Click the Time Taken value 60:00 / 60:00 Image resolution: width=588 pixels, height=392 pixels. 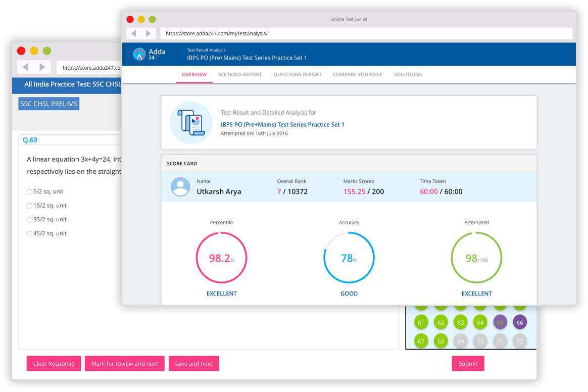click(x=441, y=191)
